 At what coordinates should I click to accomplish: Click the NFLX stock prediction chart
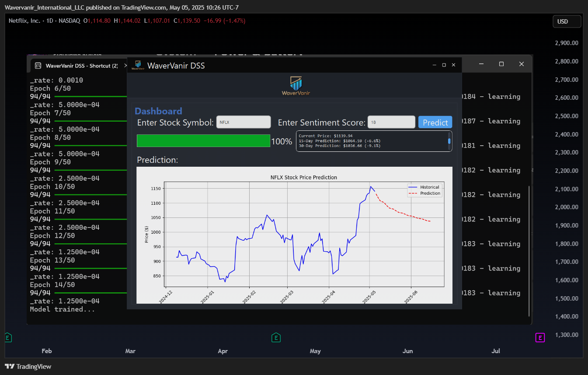tap(295, 235)
